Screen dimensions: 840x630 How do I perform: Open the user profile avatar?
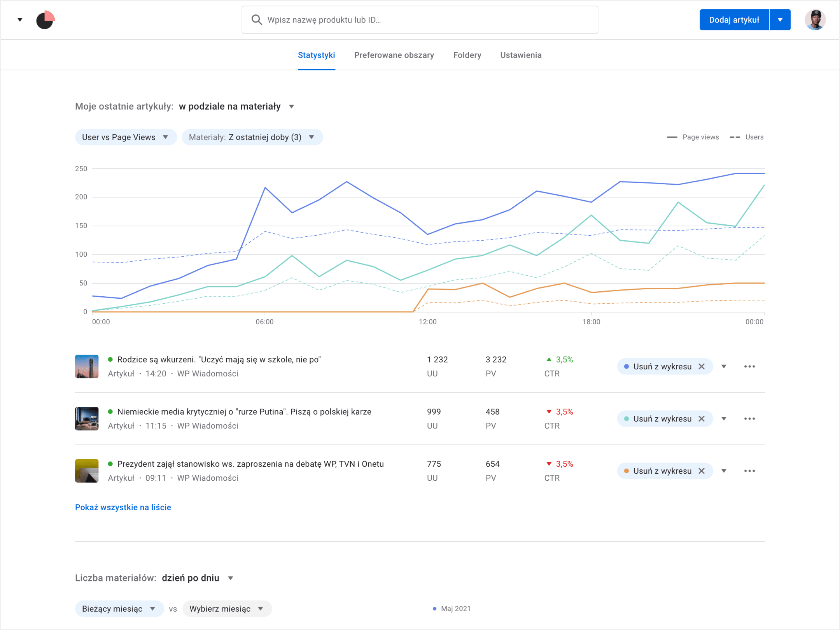pos(815,20)
